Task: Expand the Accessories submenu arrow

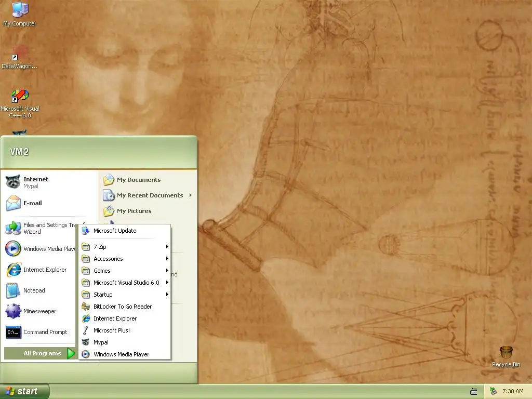Action: click(167, 259)
